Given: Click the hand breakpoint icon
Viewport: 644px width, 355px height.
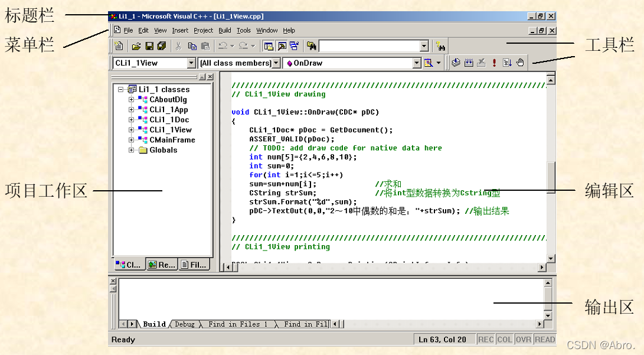Looking at the screenshot, I should (521, 63).
